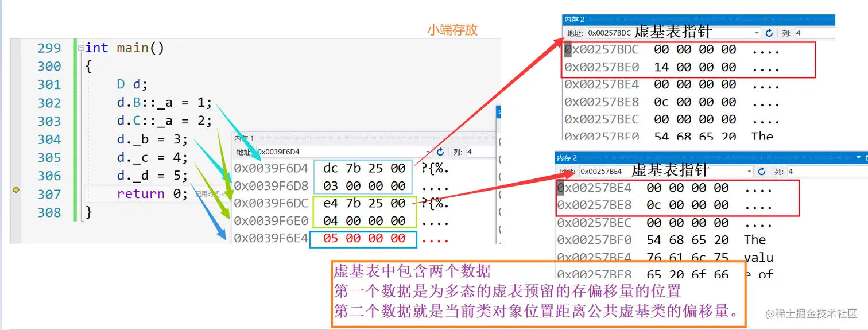
Task: Click bytes 'e4 7b 25 00' in 内存 1
Action: coord(365,203)
